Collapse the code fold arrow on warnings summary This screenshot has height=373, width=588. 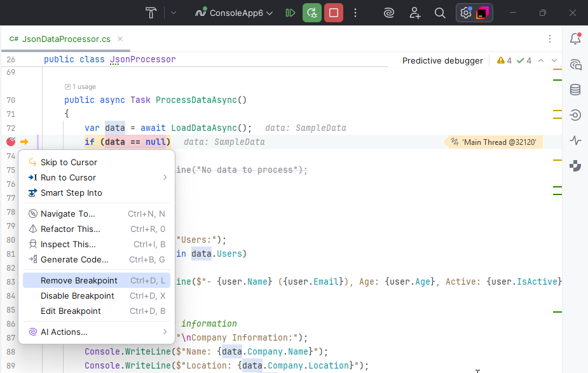pyautogui.click(x=541, y=59)
